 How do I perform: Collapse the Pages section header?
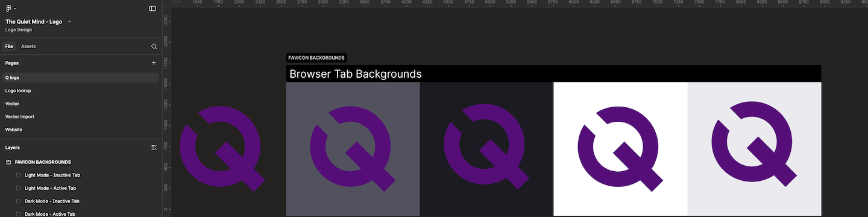click(x=12, y=63)
